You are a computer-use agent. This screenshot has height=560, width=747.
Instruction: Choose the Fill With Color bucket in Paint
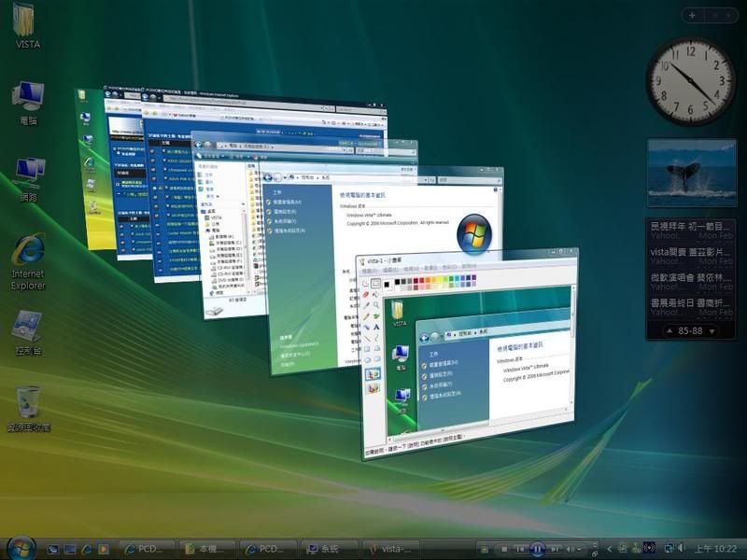[376, 294]
